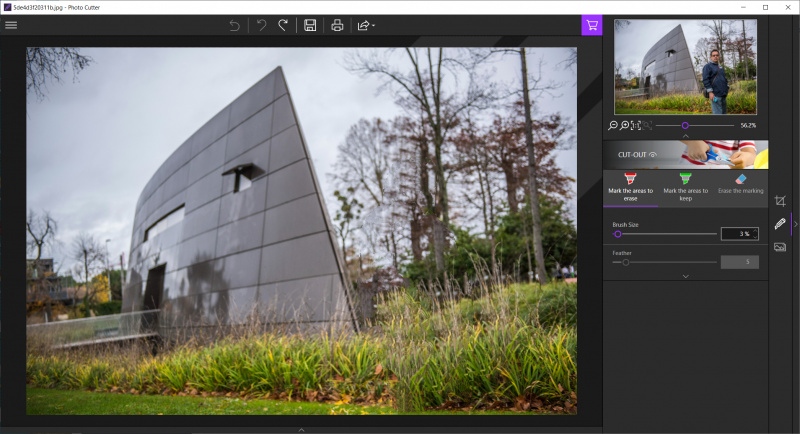The width and height of the screenshot is (800, 434).
Task: Print the photo using the printer icon
Action: click(x=337, y=25)
